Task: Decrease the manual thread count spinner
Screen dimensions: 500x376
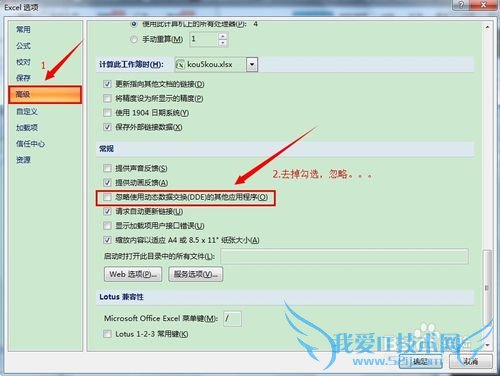Action: click(x=223, y=43)
